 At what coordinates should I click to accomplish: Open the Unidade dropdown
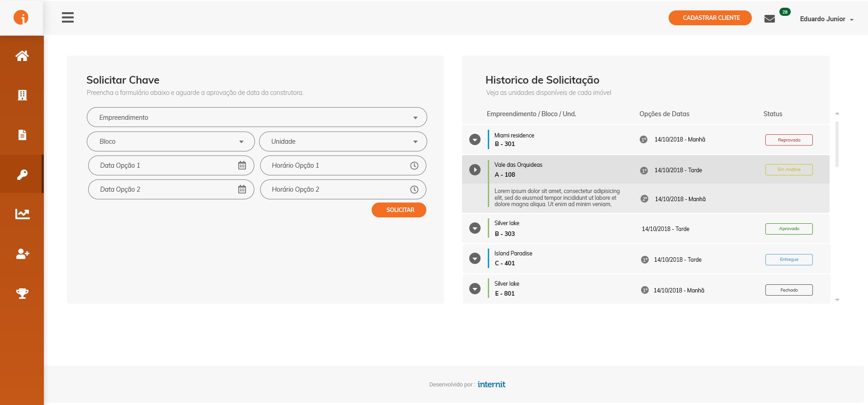343,141
